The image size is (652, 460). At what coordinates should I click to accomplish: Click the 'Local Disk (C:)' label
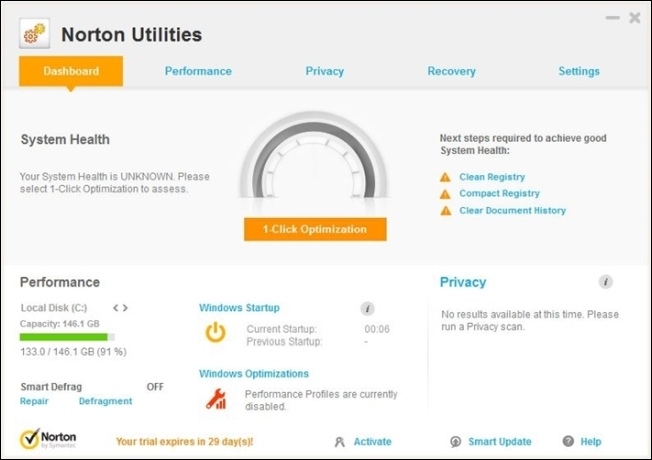[54, 308]
